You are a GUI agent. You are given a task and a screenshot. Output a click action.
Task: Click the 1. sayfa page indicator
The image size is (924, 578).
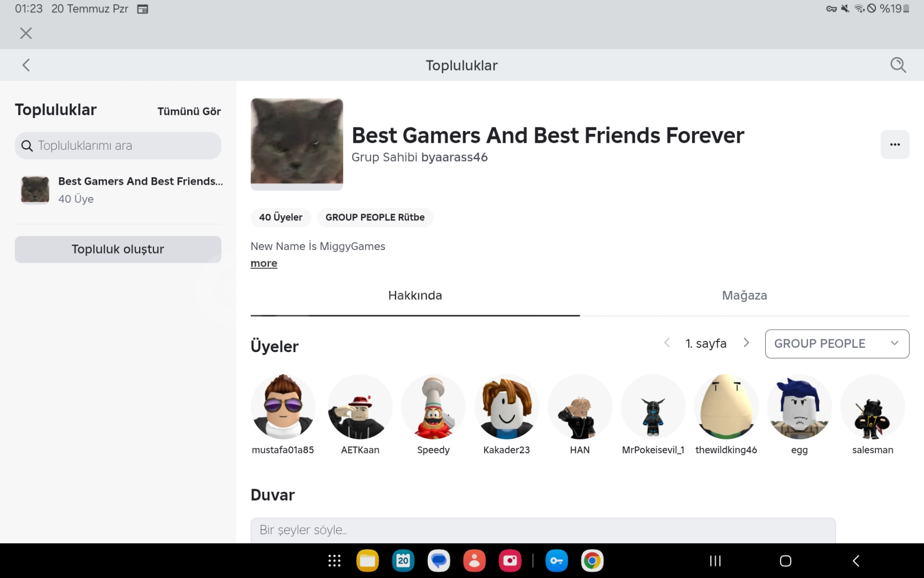pyautogui.click(x=706, y=344)
